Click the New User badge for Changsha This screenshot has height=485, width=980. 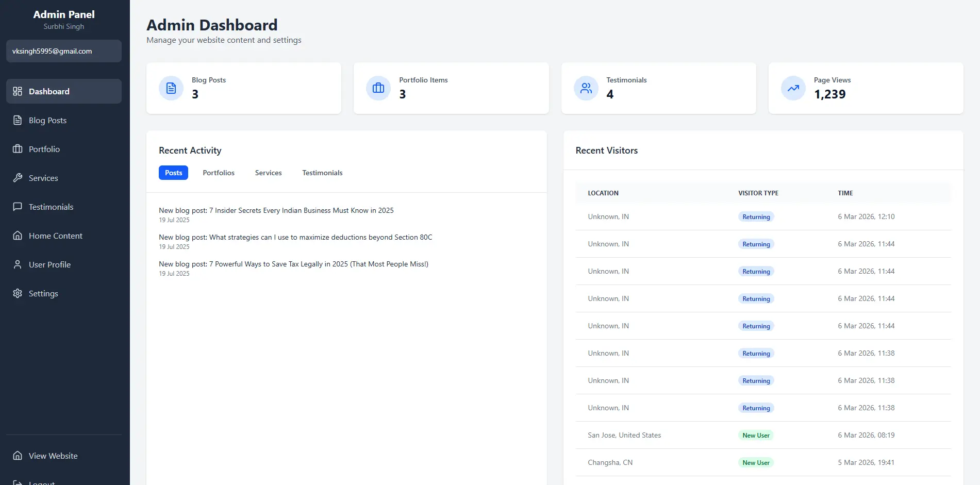756,462
